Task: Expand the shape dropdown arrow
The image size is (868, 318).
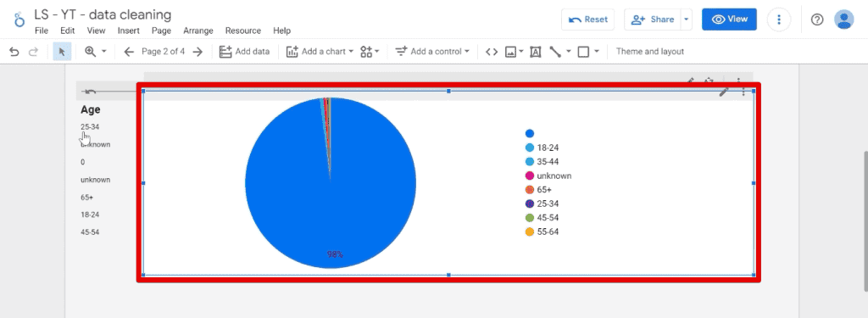Action: [x=597, y=52]
